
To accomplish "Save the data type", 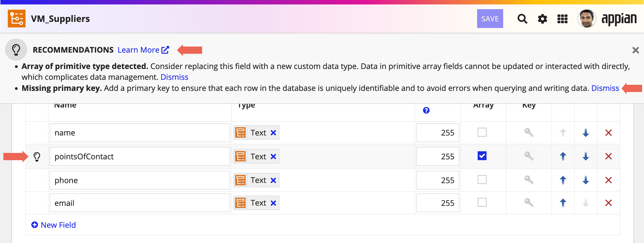I will [x=490, y=19].
